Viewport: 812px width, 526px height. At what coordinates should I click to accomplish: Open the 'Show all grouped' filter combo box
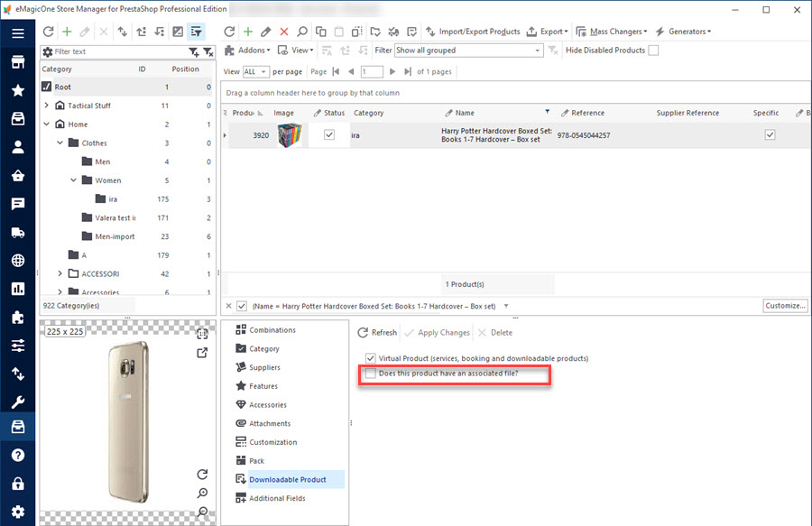click(468, 51)
